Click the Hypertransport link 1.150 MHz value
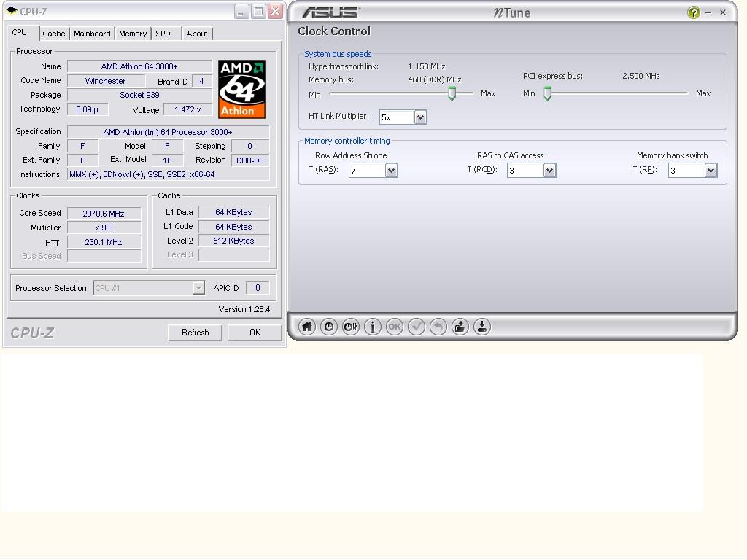This screenshot has height=560, width=747. 427,66
